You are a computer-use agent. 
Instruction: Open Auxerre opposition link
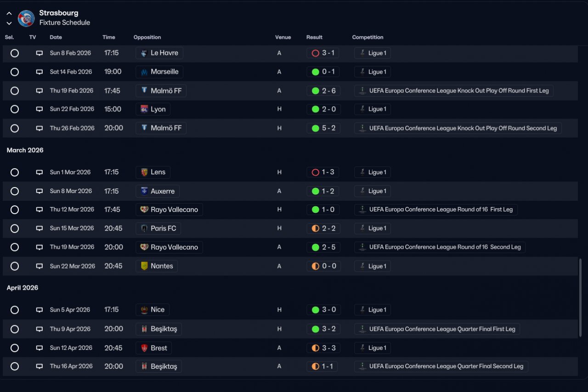(158, 191)
